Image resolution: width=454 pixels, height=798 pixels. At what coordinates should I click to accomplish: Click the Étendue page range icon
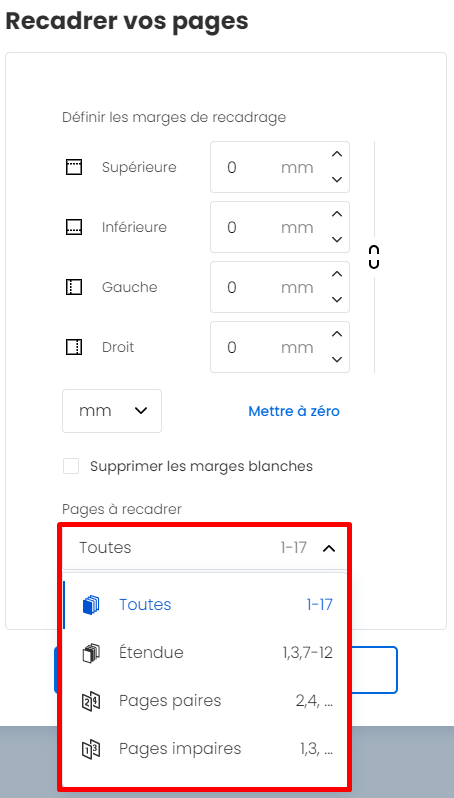coord(91,653)
